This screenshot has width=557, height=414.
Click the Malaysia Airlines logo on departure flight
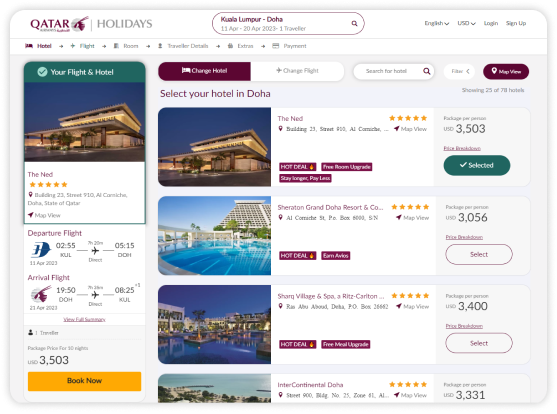(x=40, y=249)
